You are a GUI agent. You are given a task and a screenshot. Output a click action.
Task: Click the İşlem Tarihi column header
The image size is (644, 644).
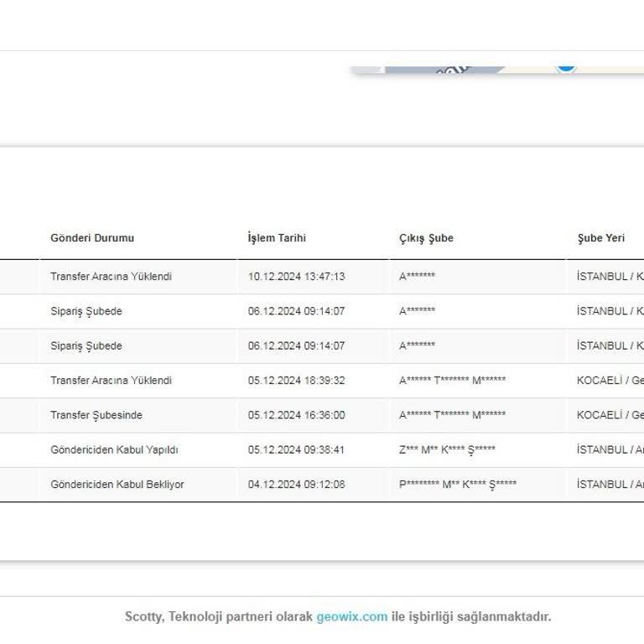click(277, 238)
